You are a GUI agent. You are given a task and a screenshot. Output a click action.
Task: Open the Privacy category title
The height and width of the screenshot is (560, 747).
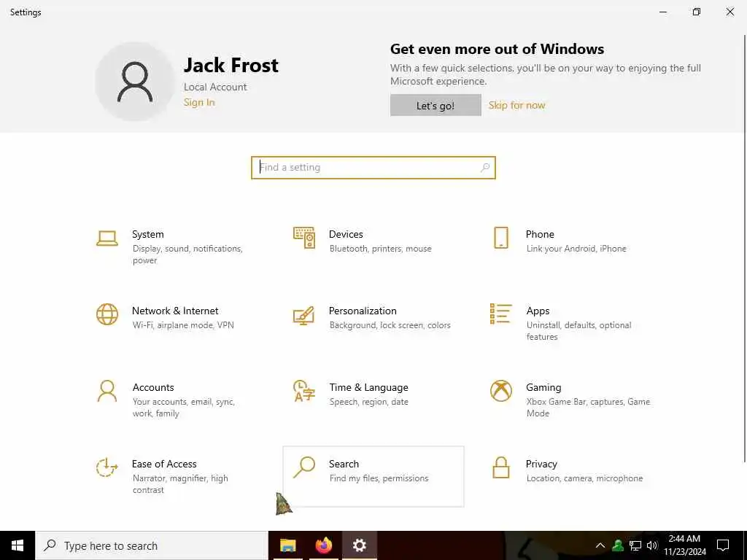pos(541,464)
